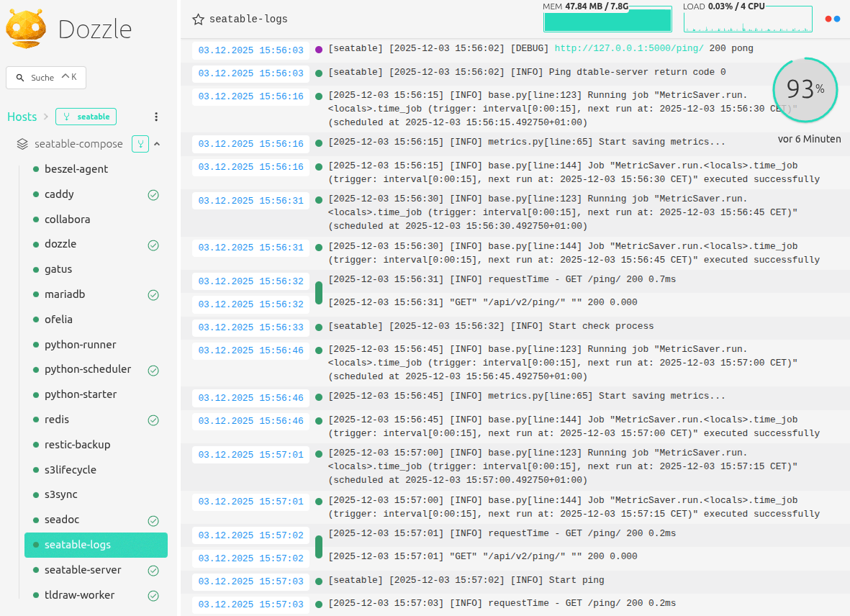Click the running status dot beside redis
Screen dimensions: 850x616
pyautogui.click(x=37, y=420)
